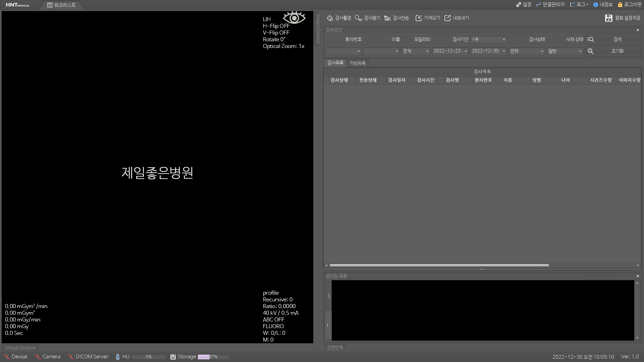Screen dimensions: 644x362
Task: Click the H-Flip OFF overlay text
Action: coord(276,26)
